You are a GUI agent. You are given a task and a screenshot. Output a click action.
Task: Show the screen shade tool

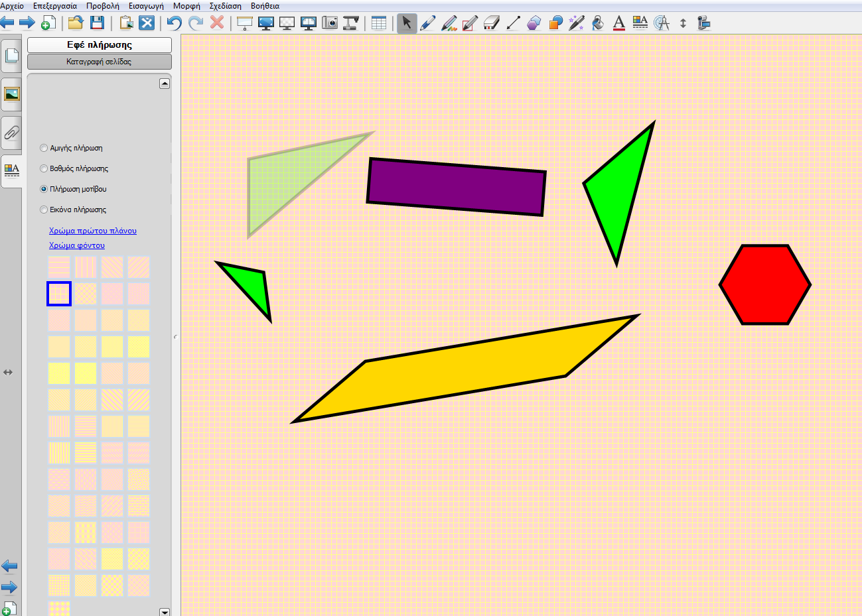(x=245, y=23)
